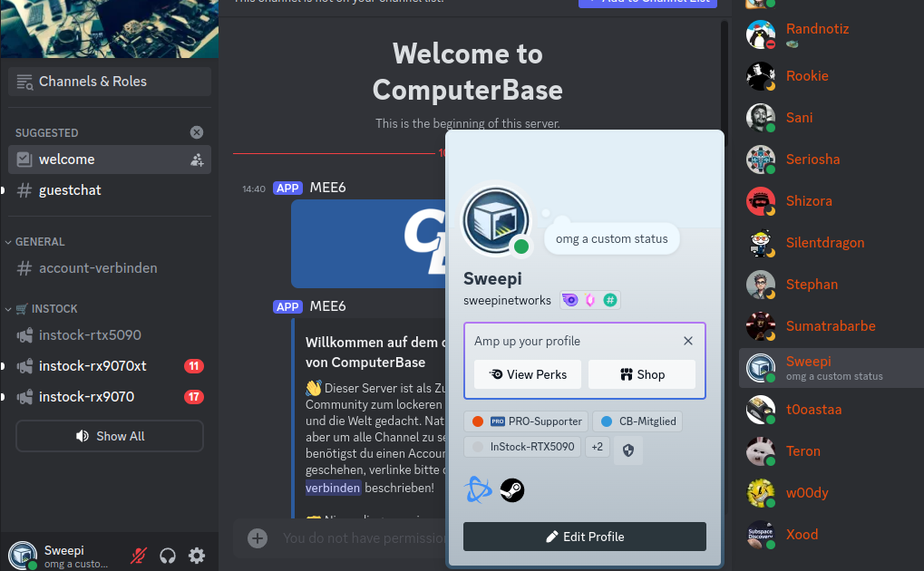Open member w00dy

pyautogui.click(x=832, y=493)
